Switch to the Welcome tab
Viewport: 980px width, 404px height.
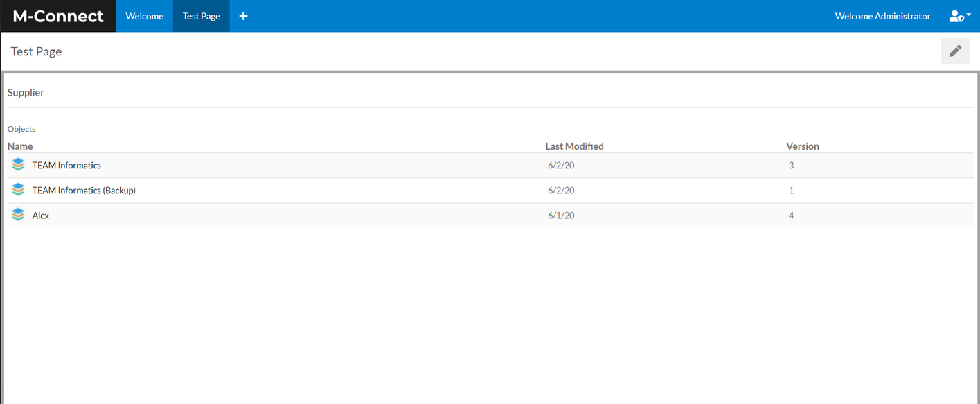point(145,16)
